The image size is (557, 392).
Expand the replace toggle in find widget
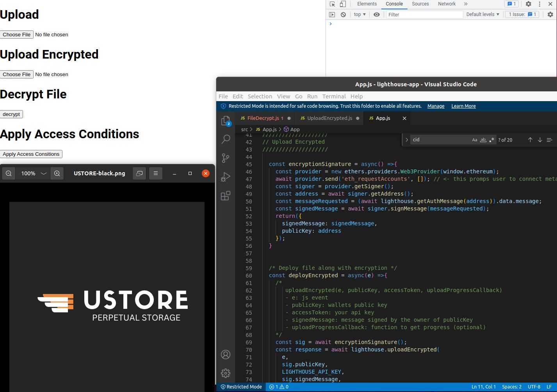[x=407, y=140]
